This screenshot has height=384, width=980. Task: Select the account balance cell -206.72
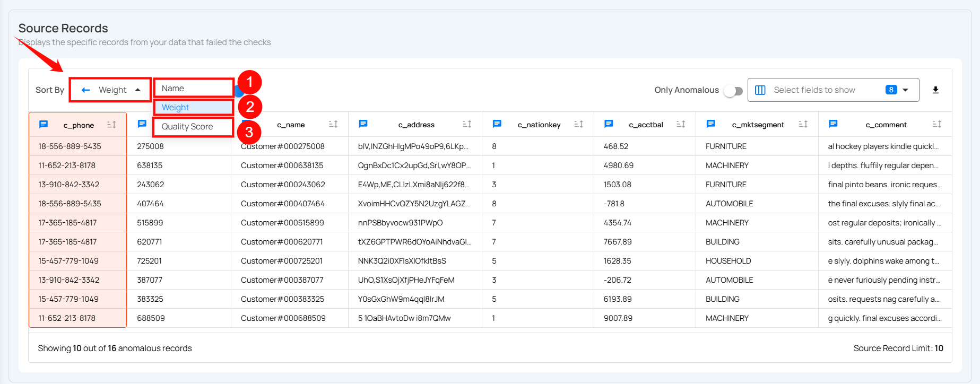pos(645,280)
